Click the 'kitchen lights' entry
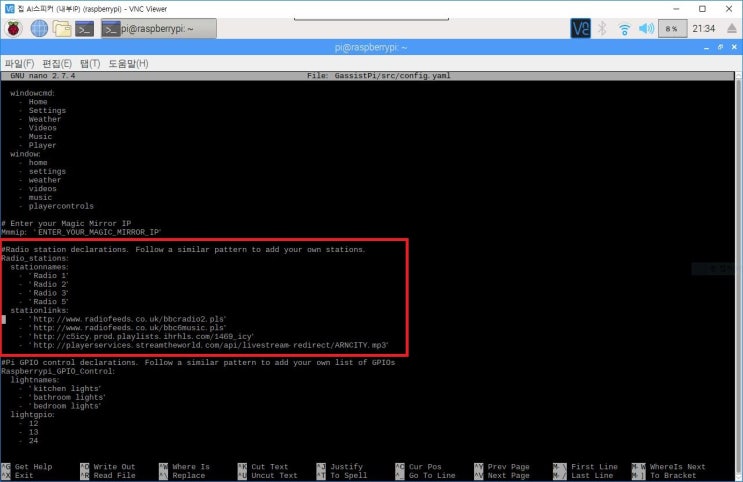This screenshot has width=743, height=482. click(65, 389)
